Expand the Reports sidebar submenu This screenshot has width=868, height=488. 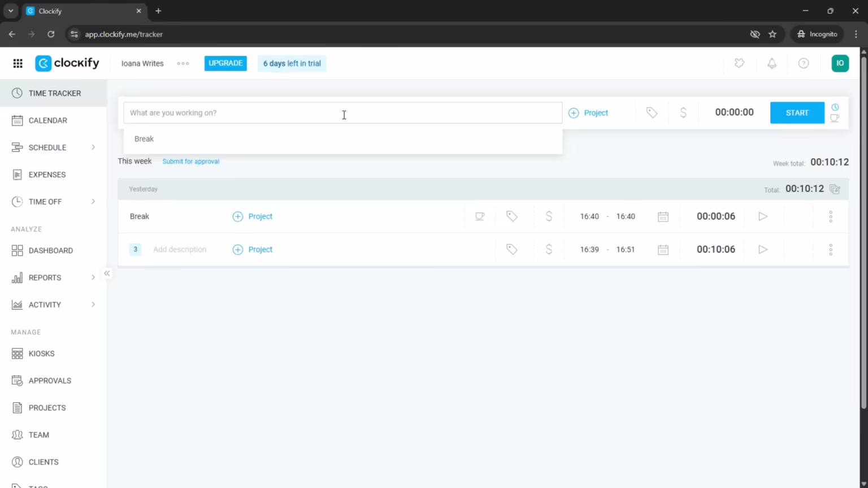click(x=93, y=277)
